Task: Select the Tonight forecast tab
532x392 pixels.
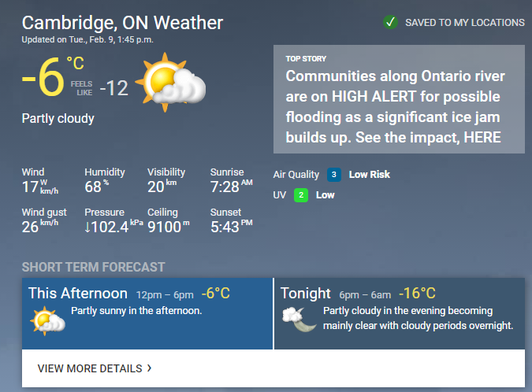Action: coord(400,313)
